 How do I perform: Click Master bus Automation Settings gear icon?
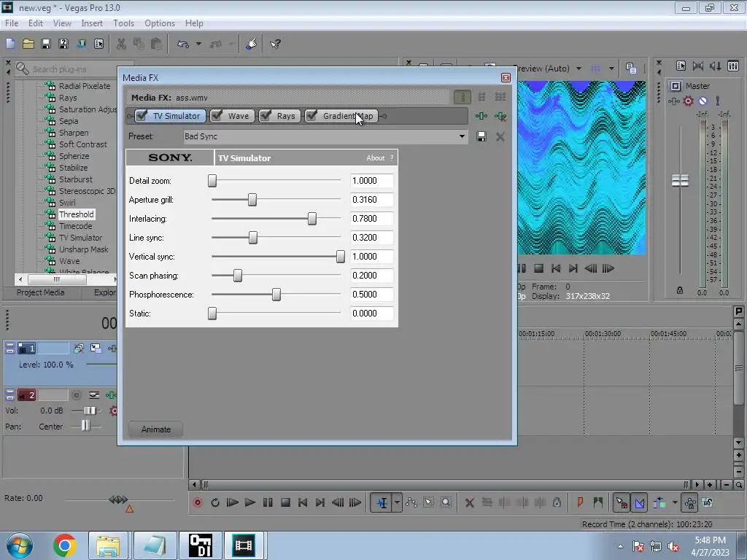688,101
